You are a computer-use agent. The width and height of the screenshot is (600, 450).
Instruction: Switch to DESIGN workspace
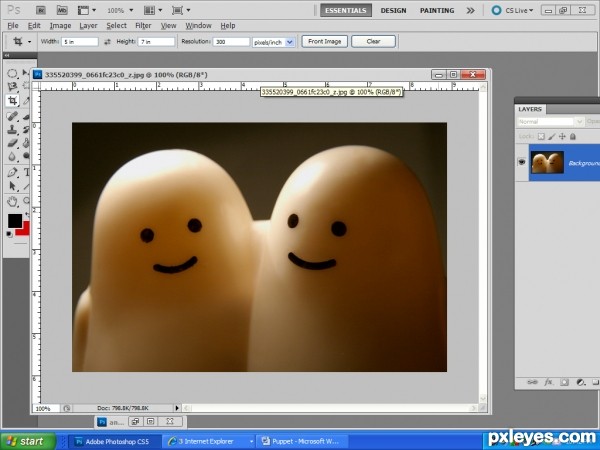tap(393, 10)
